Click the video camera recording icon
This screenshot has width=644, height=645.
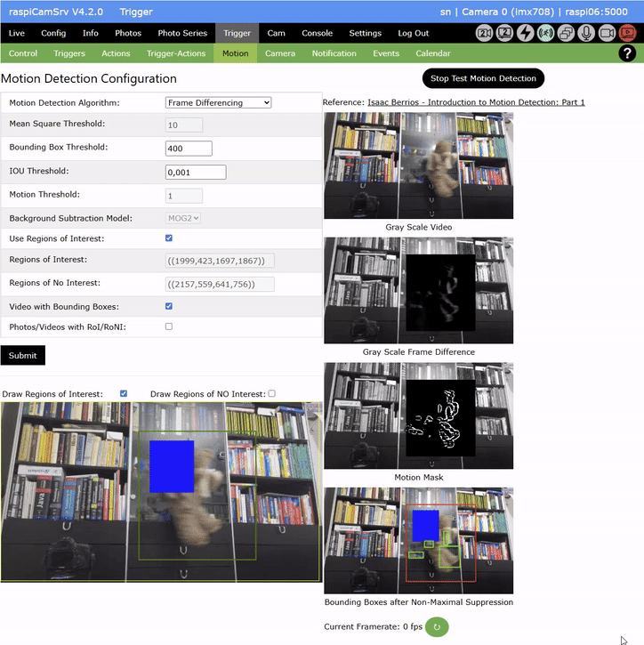point(607,33)
